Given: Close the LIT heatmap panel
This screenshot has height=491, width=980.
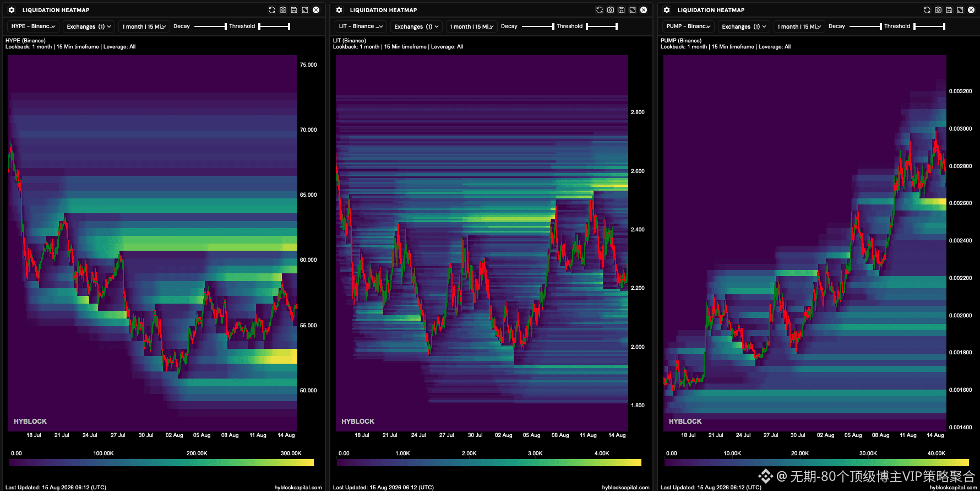Looking at the screenshot, I should tap(644, 10).
